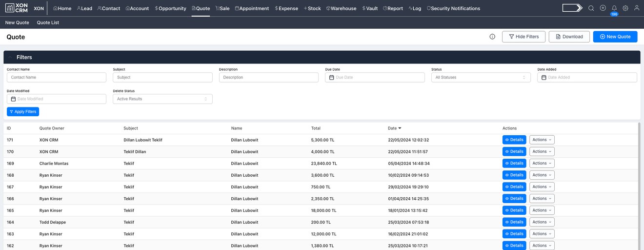The width and height of the screenshot is (644, 250).
Task: Click the notifications bell icon
Action: tap(614, 8)
